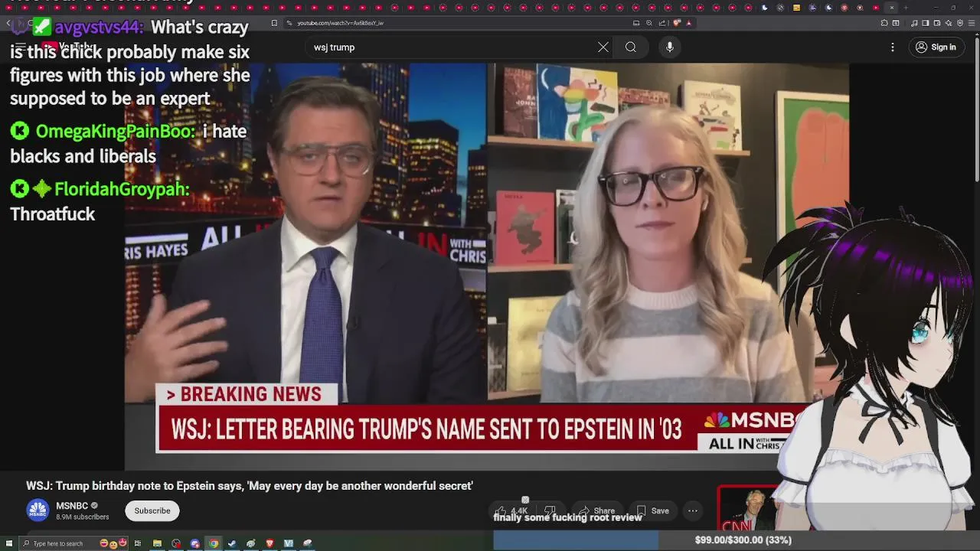The image size is (980, 551).
Task: Click the video title text
Action: [x=250, y=486]
